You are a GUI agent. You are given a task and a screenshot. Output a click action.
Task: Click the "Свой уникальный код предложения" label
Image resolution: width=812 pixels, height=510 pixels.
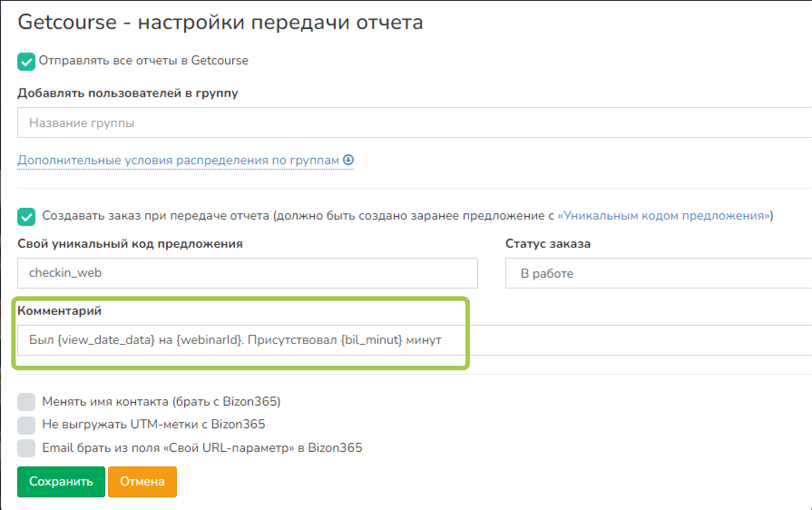coord(130,244)
